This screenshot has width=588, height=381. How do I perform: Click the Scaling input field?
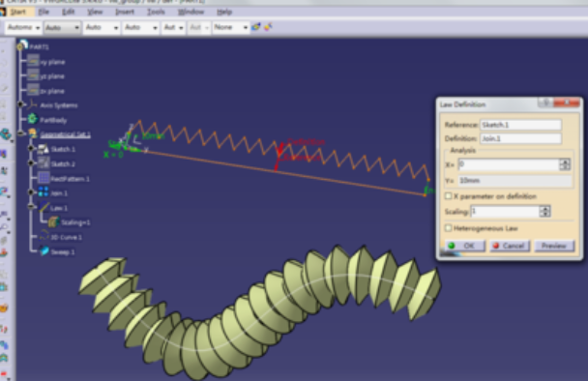[505, 212]
